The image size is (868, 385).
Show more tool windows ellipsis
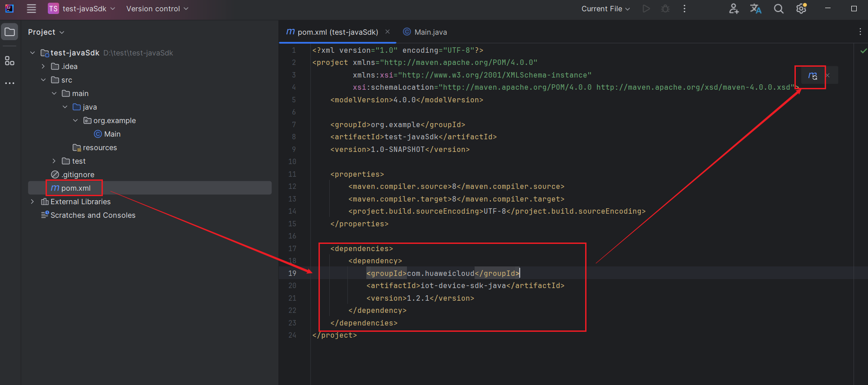tap(9, 83)
